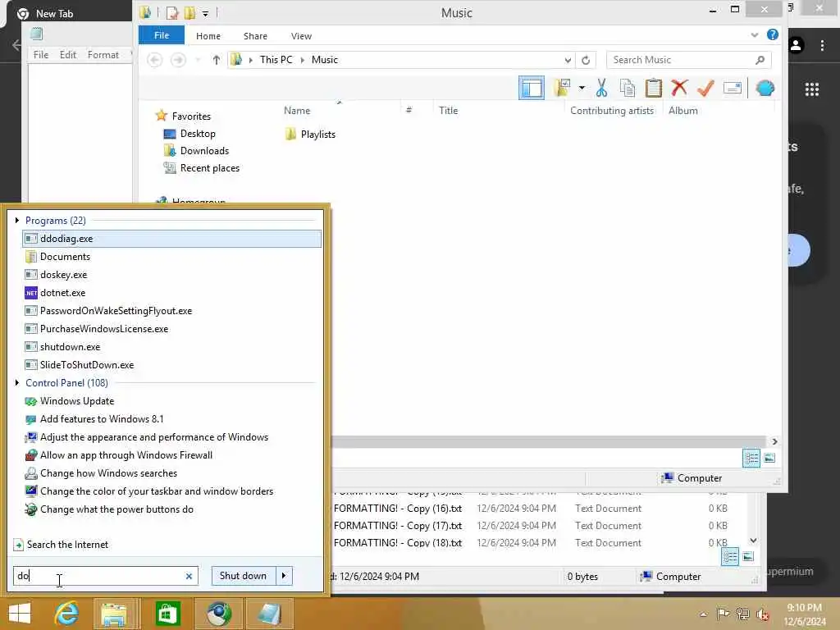Sort by the Title column header
Screen dimensions: 840x630
pos(449,111)
